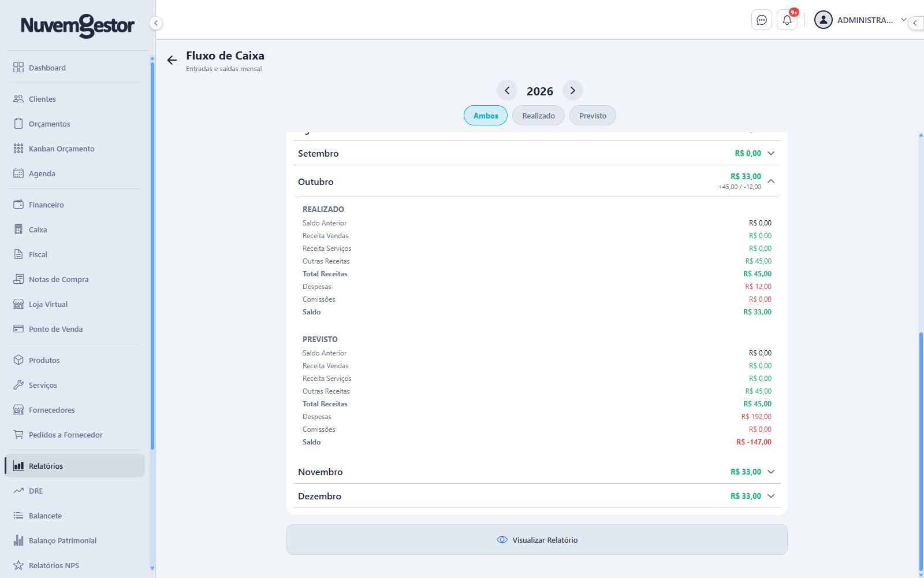Click the main page vertical scrollbar
The height and width of the screenshot is (578, 924).
[x=921, y=451]
